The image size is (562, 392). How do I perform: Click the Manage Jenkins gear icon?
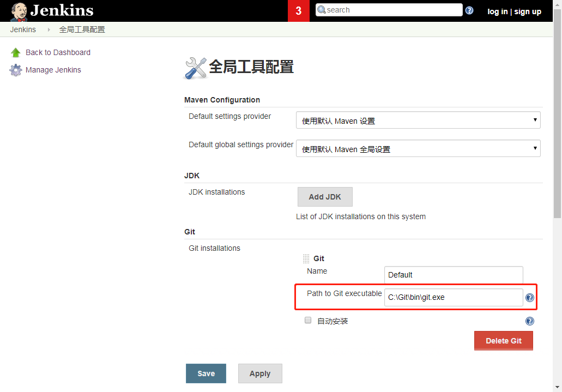[16, 70]
